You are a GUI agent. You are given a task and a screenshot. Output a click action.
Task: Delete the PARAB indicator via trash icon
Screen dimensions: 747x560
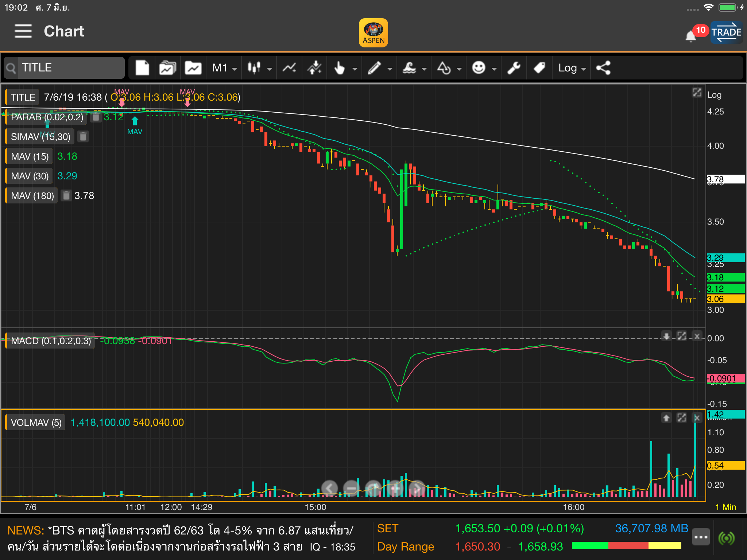pyautogui.click(x=96, y=117)
